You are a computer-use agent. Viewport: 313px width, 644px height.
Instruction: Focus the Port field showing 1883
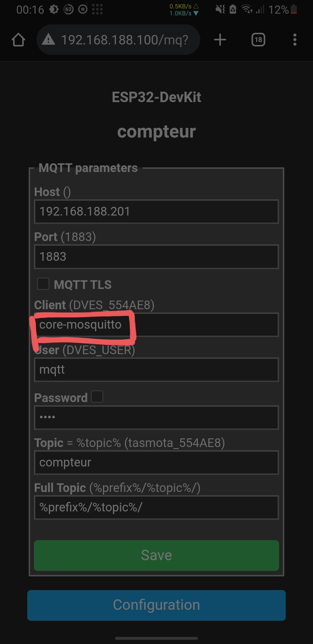click(156, 257)
